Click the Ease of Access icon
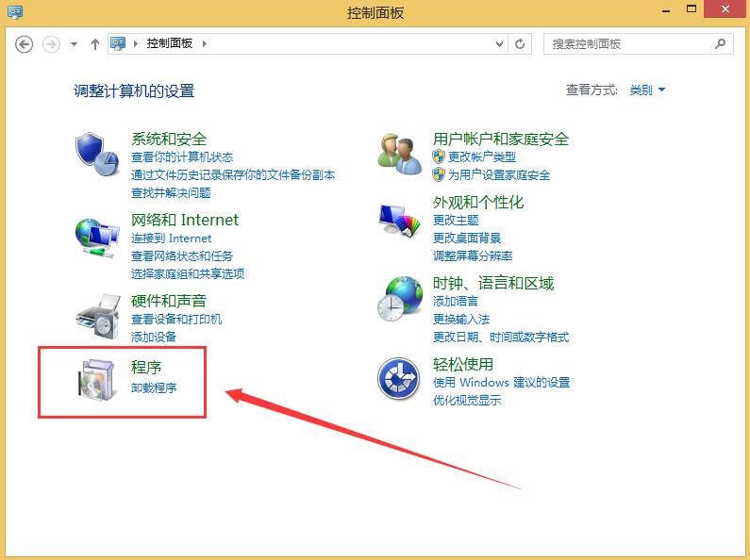 (399, 379)
